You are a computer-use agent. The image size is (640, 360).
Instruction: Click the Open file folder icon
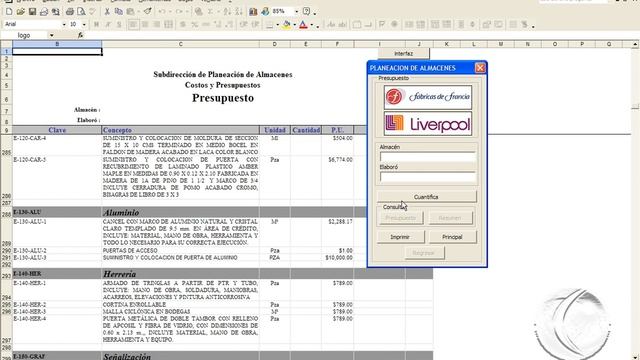point(20,11)
